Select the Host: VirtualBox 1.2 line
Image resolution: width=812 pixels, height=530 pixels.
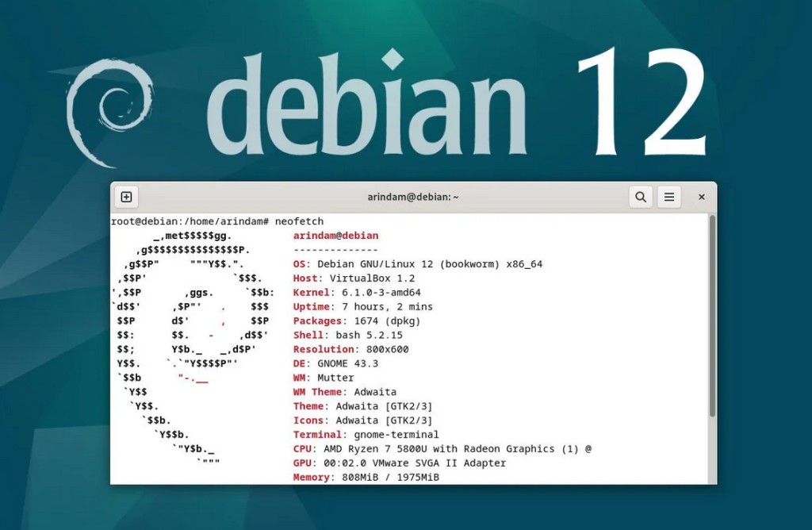point(354,278)
